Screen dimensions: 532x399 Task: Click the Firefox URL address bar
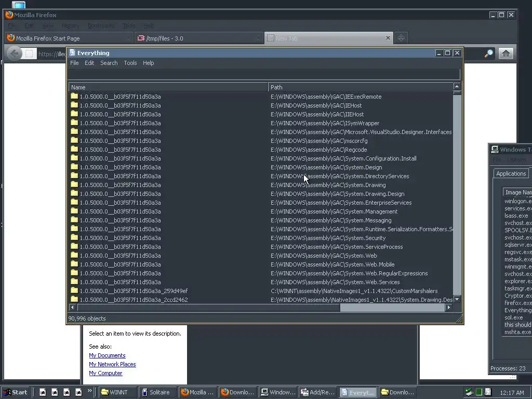[x=51, y=54]
